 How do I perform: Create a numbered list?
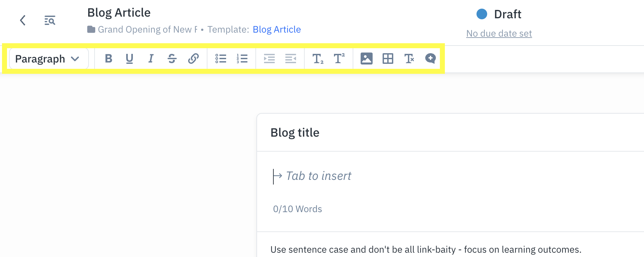point(242,59)
